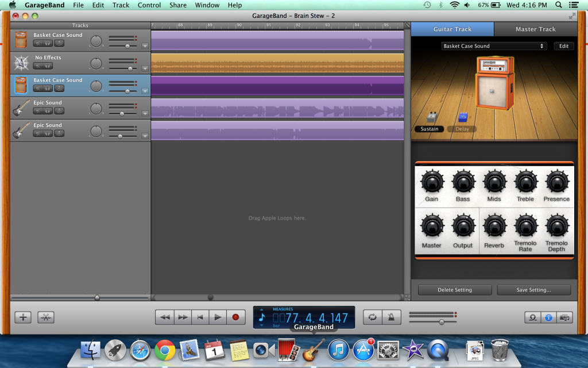Select the orange audio region of the No Effects track
Image resolution: width=588 pixels, height=368 pixels.
pos(277,63)
